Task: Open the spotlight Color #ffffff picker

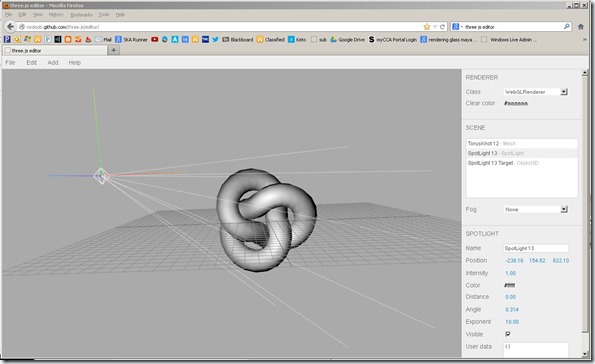Action: coord(509,285)
